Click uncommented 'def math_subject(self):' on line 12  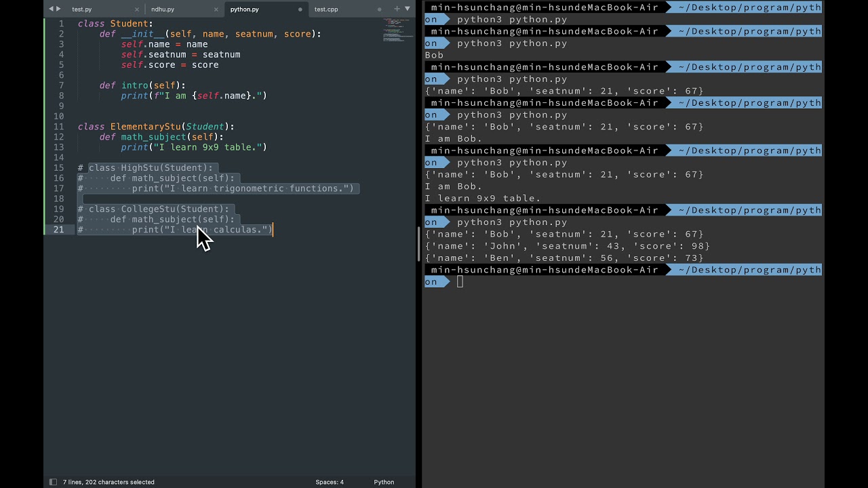[161, 137]
